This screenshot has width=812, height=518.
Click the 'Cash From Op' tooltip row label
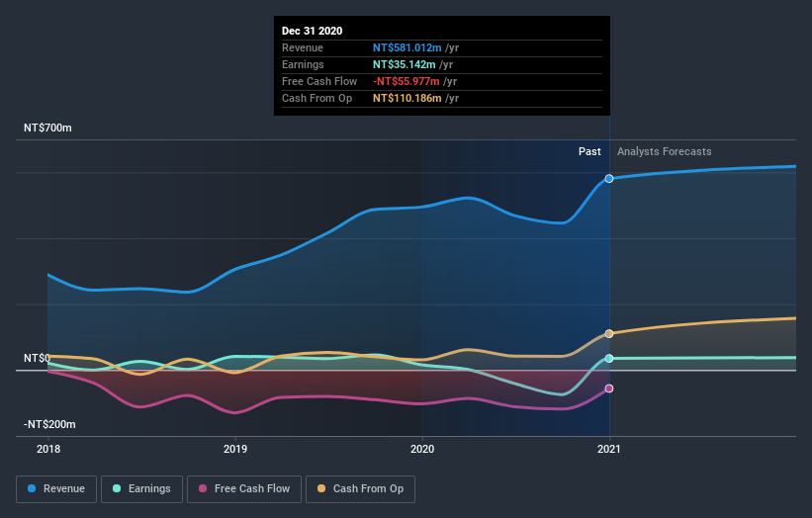pos(316,98)
